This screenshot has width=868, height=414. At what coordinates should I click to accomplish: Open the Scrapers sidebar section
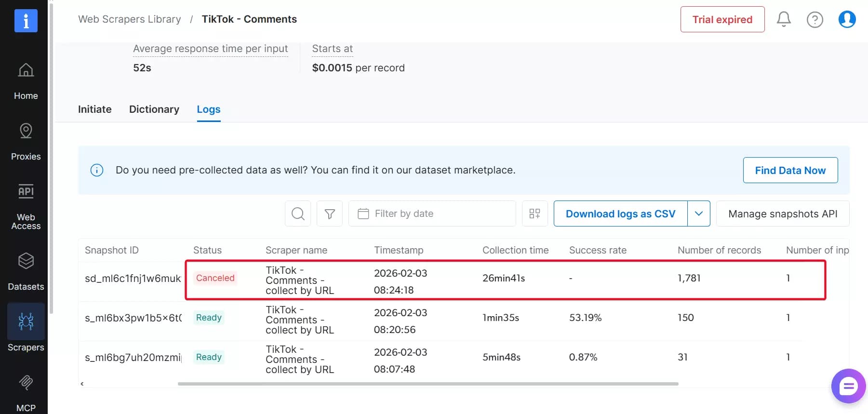[x=26, y=329]
